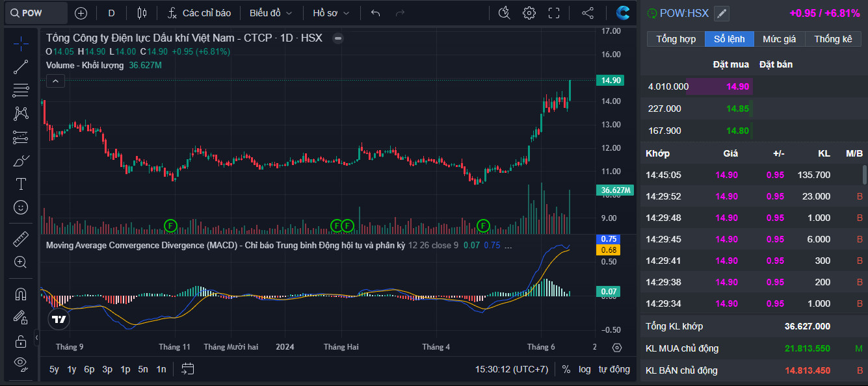Screen dimensions: 868x386
Task: Open price axis settings gear
Action: tap(617, 347)
